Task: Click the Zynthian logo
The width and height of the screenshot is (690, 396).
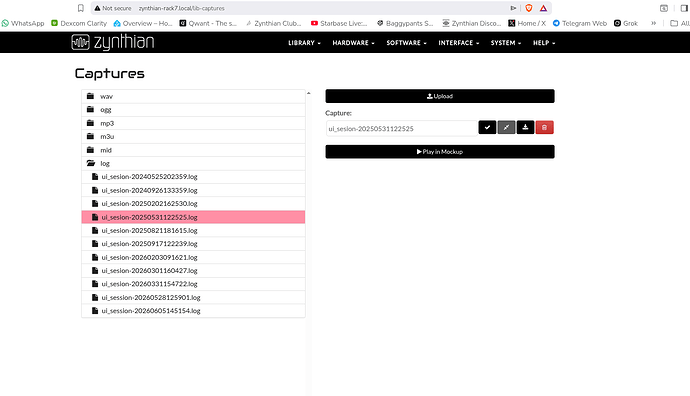Action: (x=113, y=42)
